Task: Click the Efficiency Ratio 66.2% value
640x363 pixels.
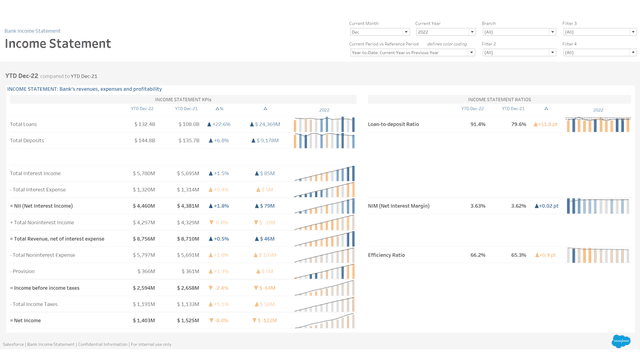Action: (478, 255)
